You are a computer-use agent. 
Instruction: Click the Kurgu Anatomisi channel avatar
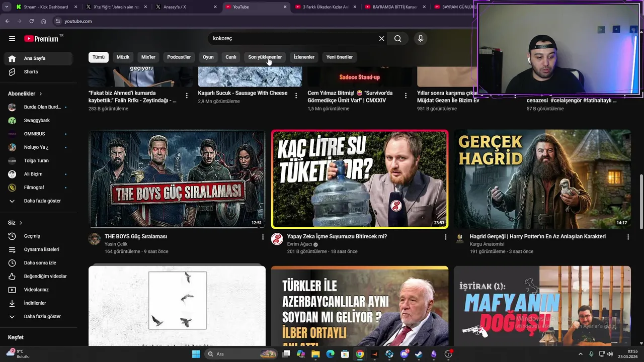[x=460, y=239]
